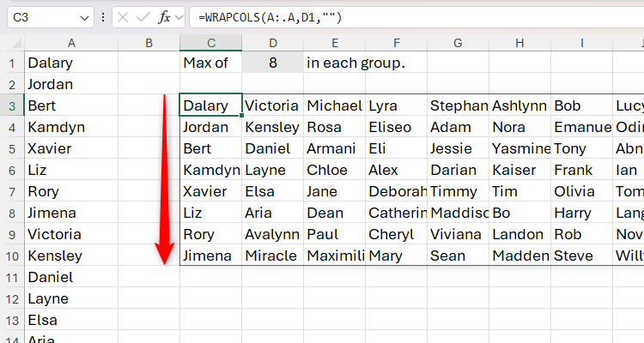Select cell A8 with Jimena
This screenshot has height=343, width=644.
click(x=71, y=213)
